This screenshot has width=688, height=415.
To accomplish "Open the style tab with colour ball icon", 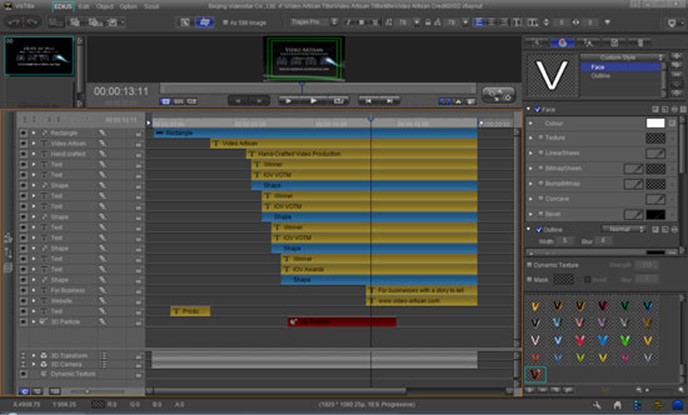I will [562, 43].
